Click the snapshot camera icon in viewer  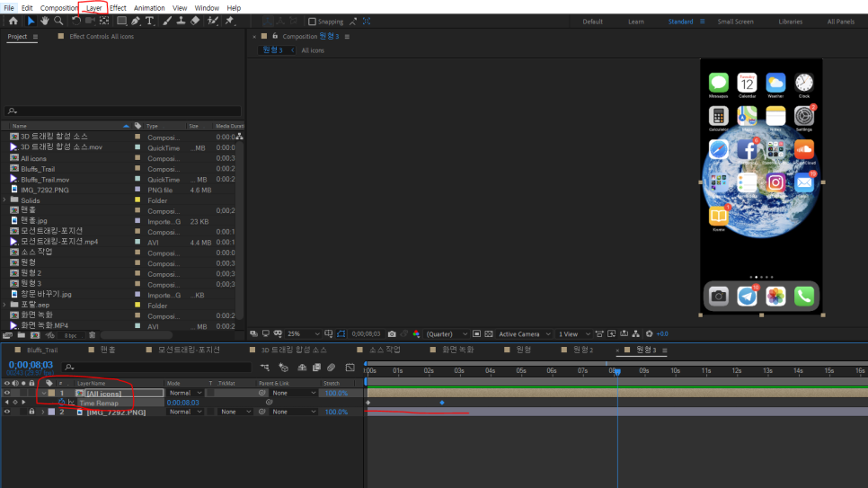point(392,334)
